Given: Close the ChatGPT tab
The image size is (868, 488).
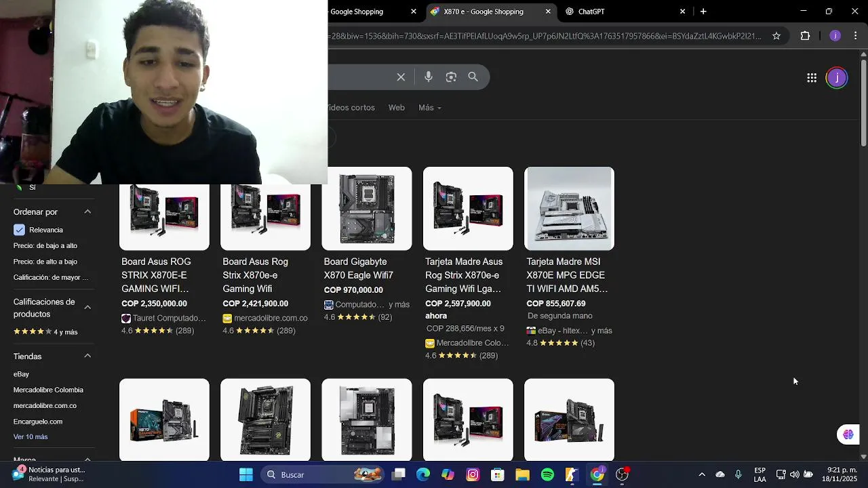Looking at the screenshot, I should 682,12.
